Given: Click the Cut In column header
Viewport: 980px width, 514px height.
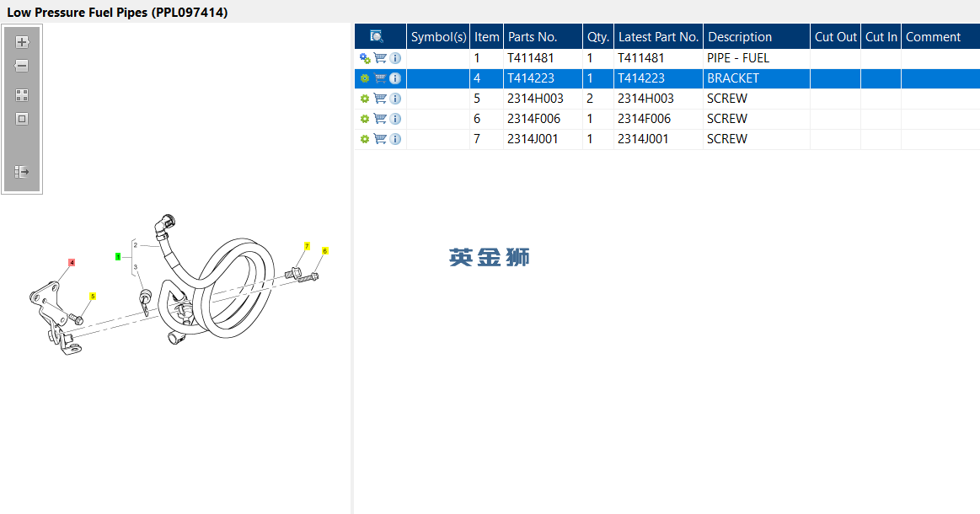Looking at the screenshot, I should tap(881, 37).
